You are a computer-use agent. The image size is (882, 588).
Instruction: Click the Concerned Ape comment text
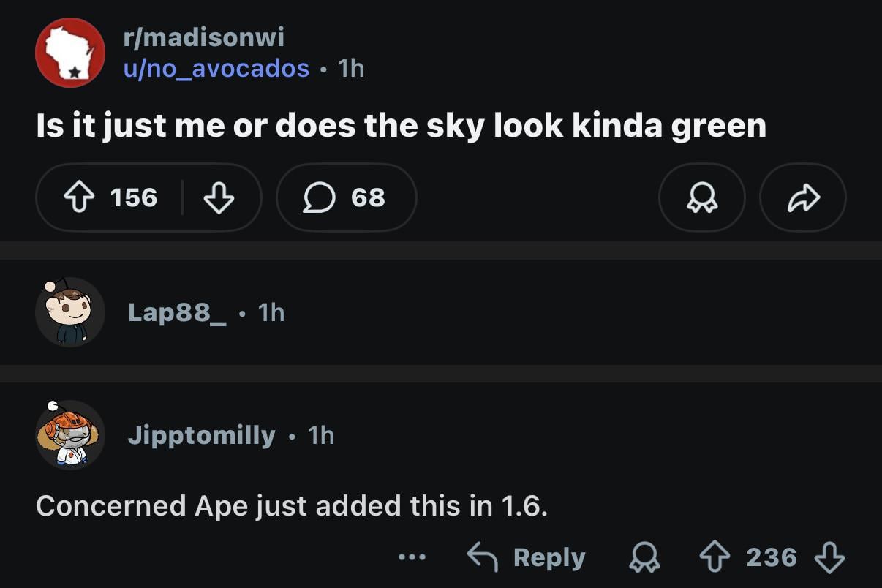click(x=291, y=505)
